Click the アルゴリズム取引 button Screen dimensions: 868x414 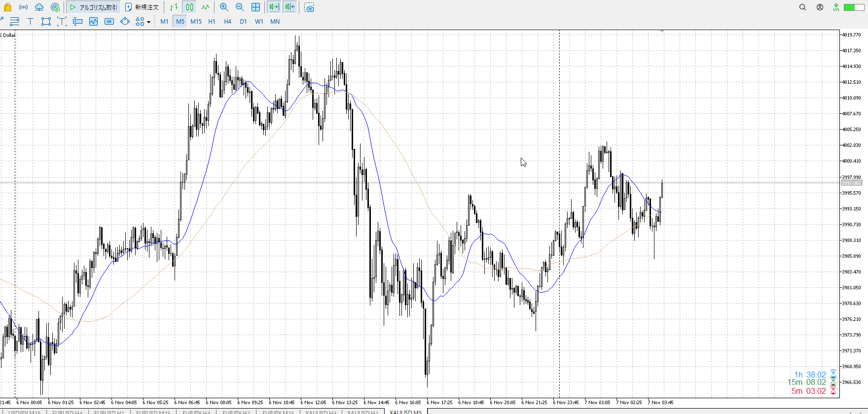93,7
